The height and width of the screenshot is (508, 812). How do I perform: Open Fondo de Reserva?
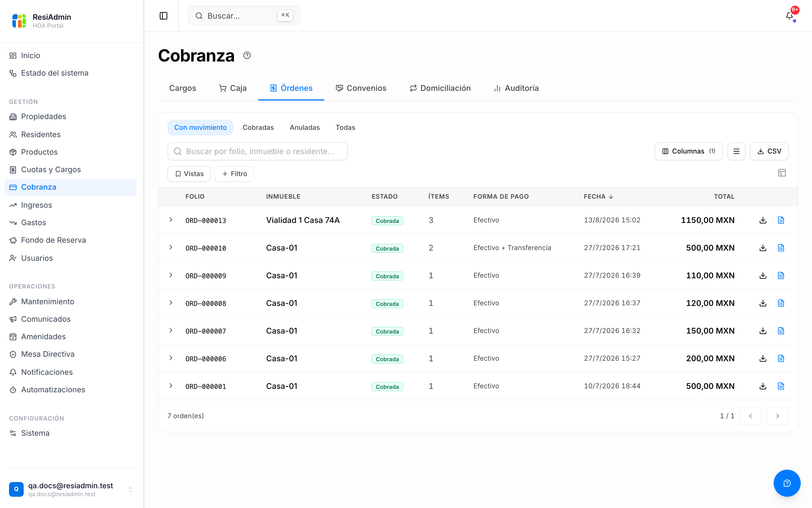click(70, 240)
